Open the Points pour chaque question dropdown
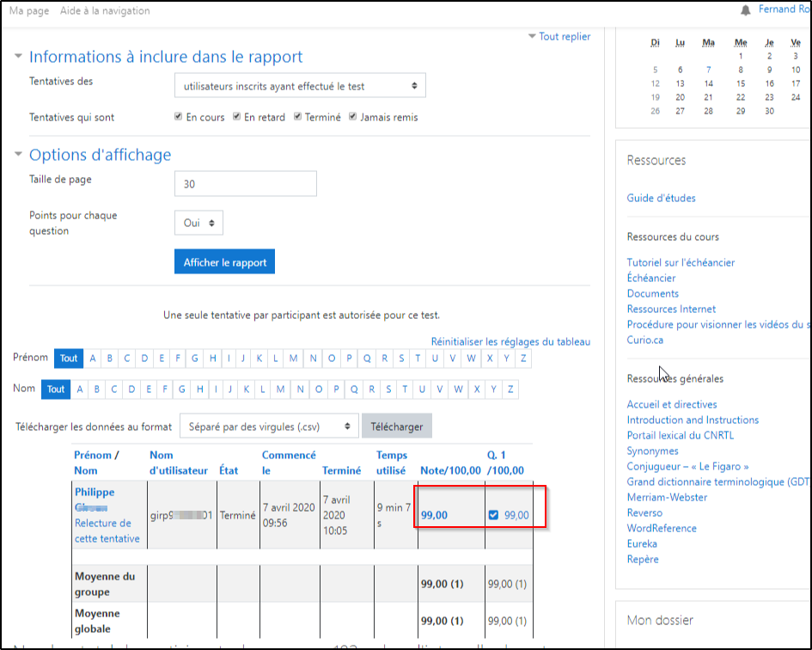812x650 pixels. 198,223
